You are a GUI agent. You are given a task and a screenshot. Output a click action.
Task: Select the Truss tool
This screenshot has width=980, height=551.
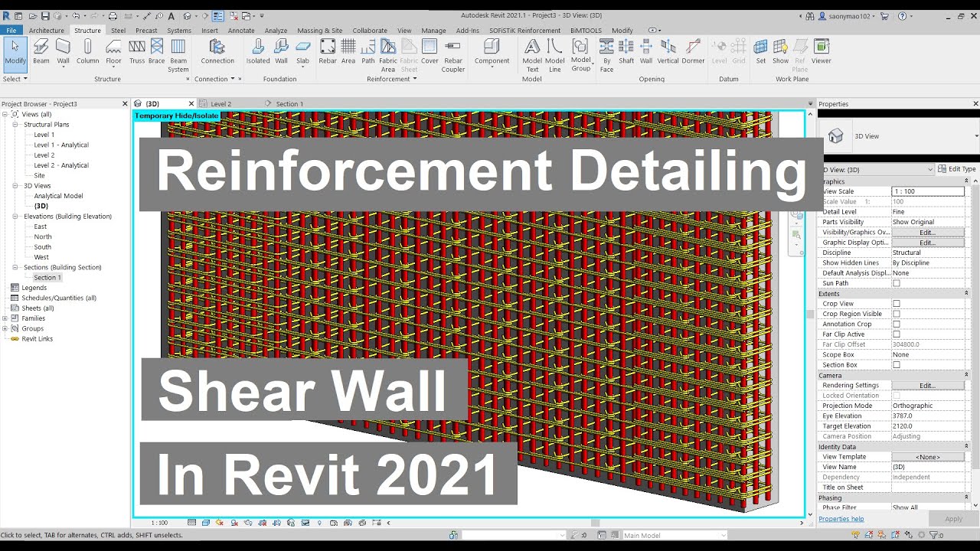tap(137, 52)
